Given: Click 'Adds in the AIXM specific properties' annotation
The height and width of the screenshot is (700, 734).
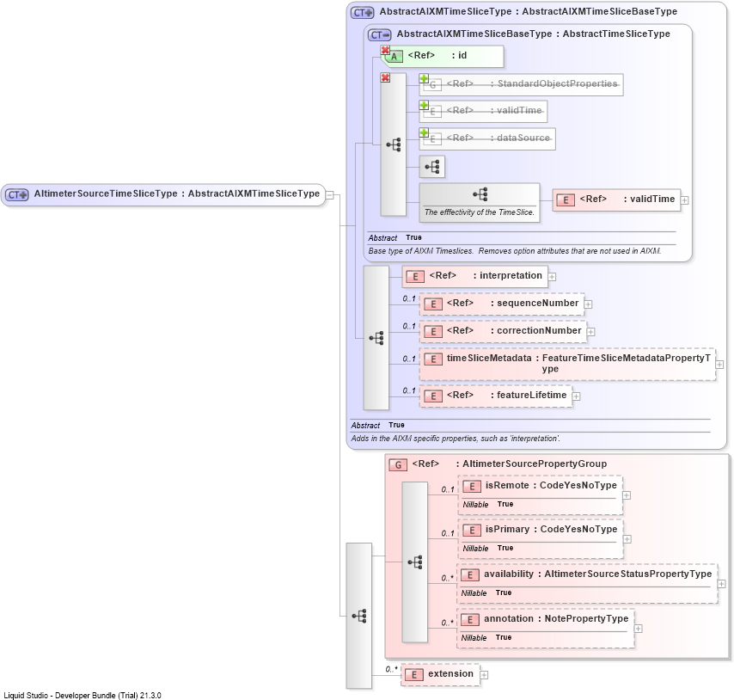Looking at the screenshot, I should coord(456,439).
